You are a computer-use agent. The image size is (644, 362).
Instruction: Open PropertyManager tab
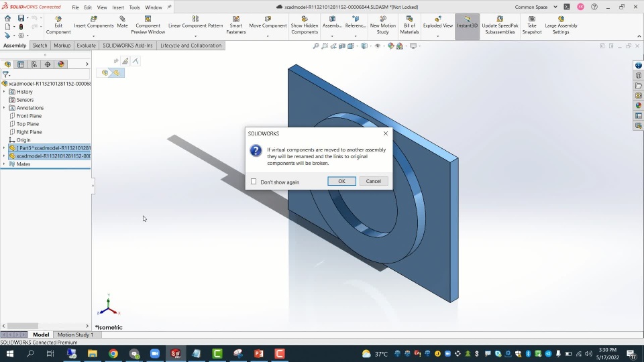tap(21, 64)
